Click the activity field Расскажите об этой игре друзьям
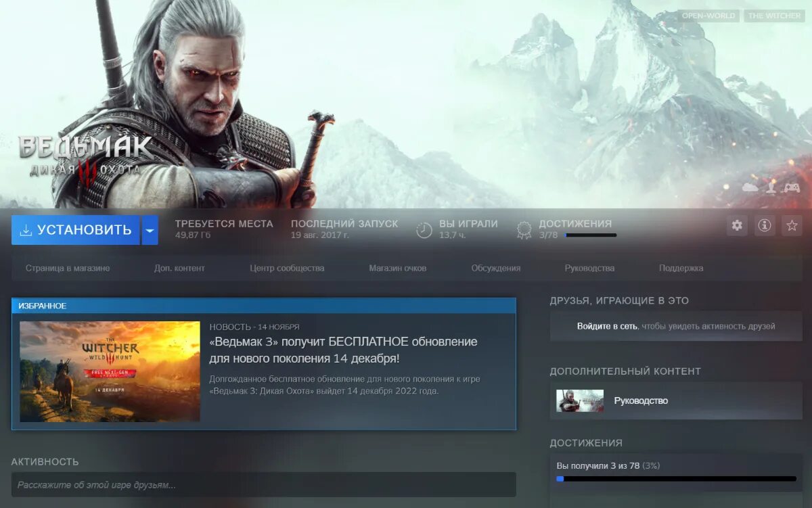Screen dimensions: 812x508 263,485
